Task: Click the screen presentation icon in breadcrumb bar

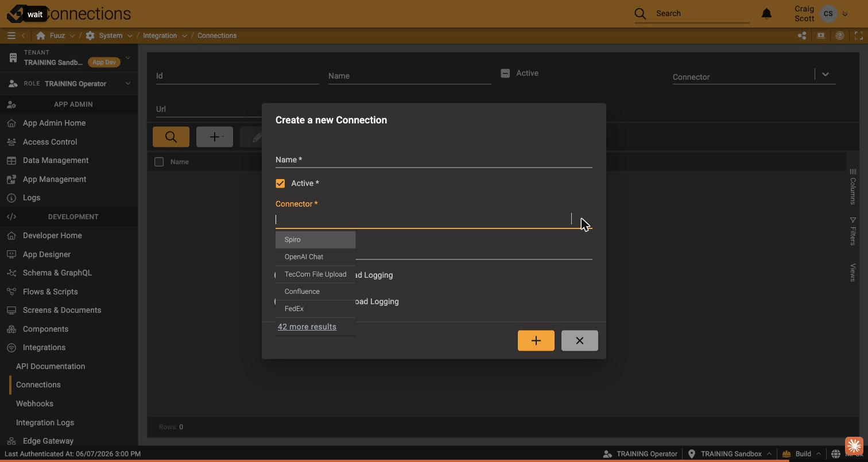Action: [x=821, y=36]
